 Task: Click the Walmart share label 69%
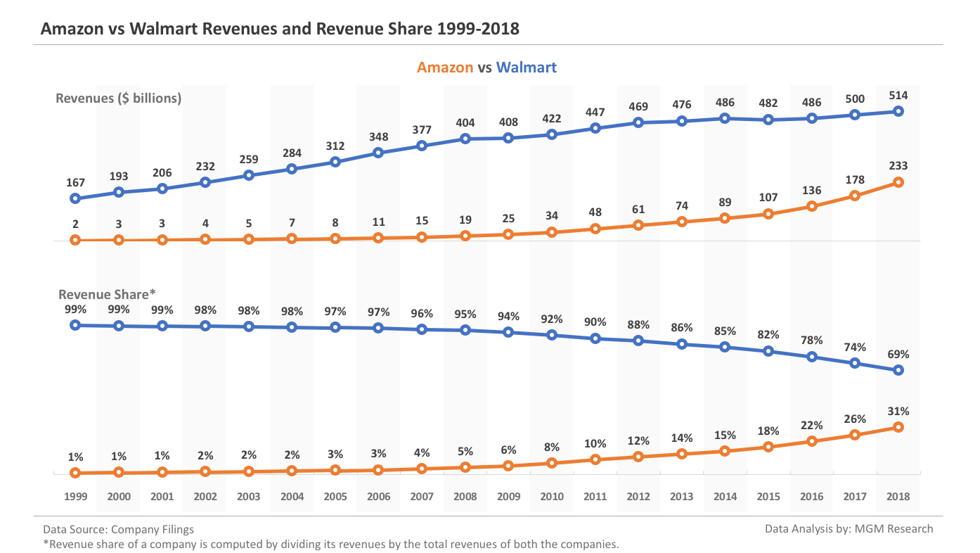[x=898, y=354]
